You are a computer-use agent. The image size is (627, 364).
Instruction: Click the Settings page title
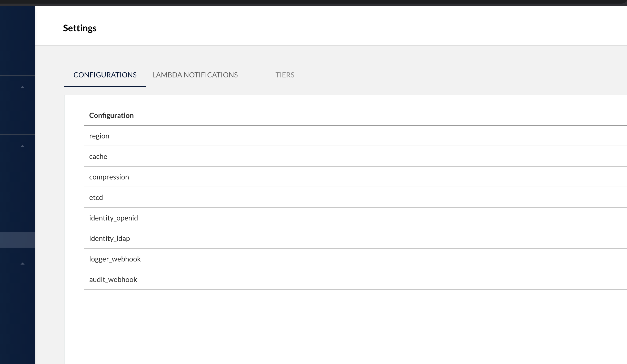click(80, 28)
